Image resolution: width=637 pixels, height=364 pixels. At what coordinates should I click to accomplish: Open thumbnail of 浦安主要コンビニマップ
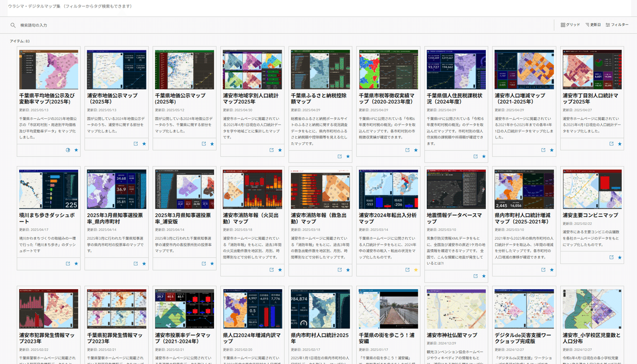pos(592,189)
